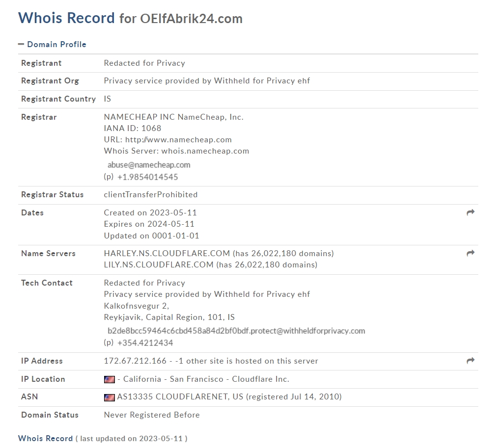Select the IP address 172.67.212.166

(x=135, y=361)
